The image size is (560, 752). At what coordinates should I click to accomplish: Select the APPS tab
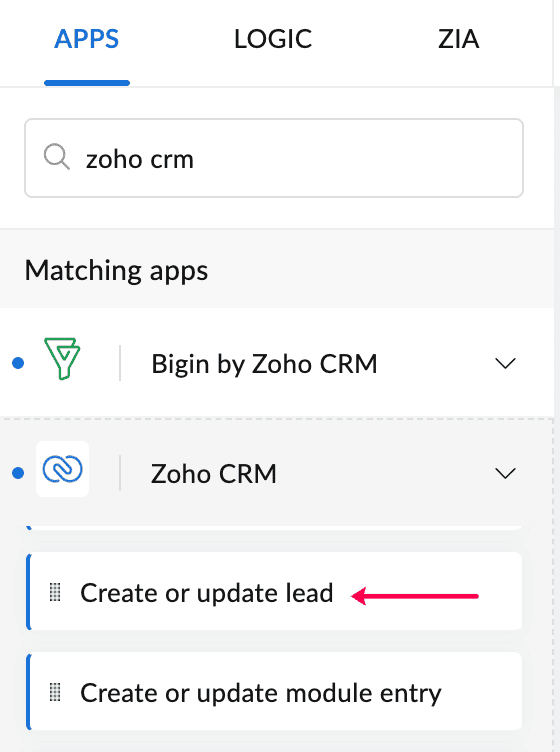tap(87, 39)
